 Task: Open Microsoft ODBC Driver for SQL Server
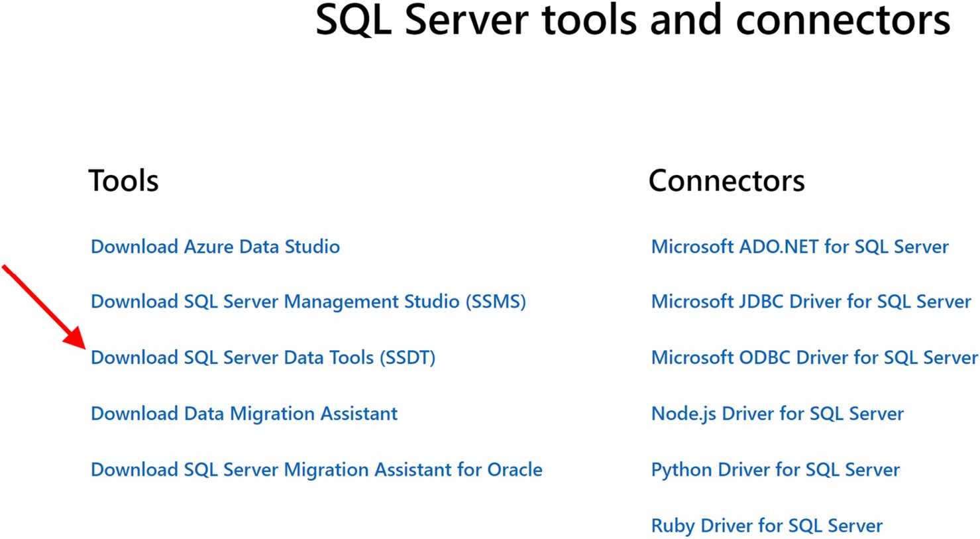[x=814, y=358]
